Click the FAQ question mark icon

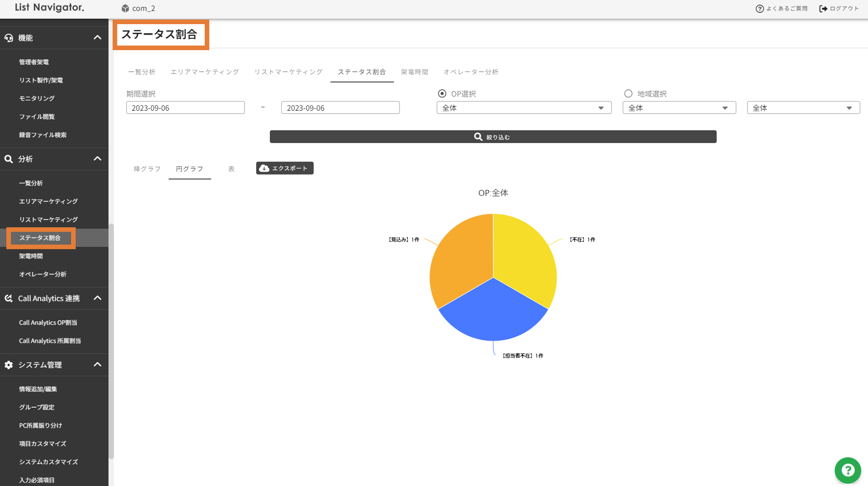tap(759, 9)
